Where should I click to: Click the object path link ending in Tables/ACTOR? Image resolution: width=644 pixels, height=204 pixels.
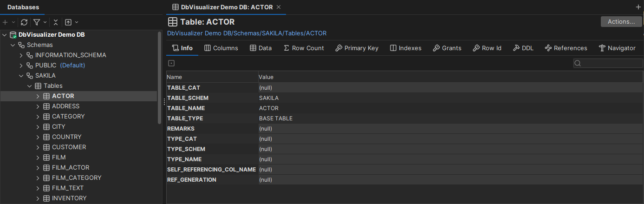pos(247,33)
